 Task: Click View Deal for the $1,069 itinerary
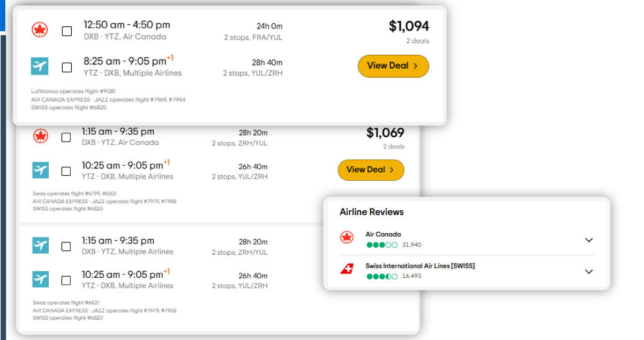pyautogui.click(x=371, y=170)
